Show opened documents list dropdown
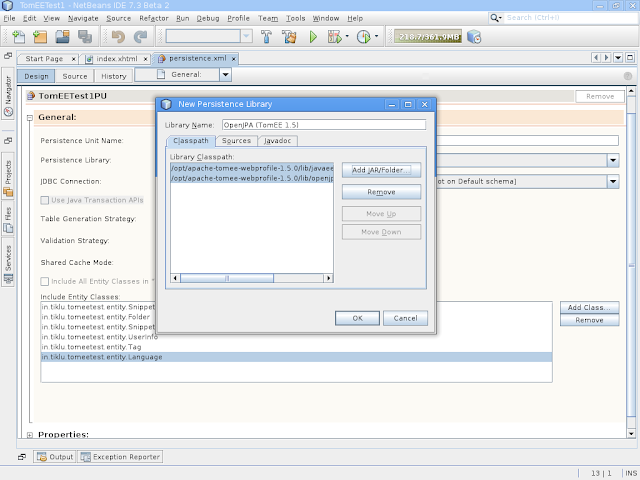This screenshot has height=480, width=640. click(618, 58)
